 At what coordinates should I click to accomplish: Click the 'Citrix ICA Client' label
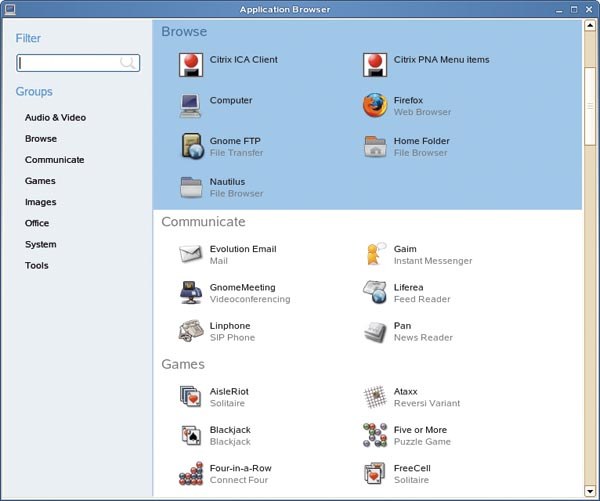[x=244, y=60]
